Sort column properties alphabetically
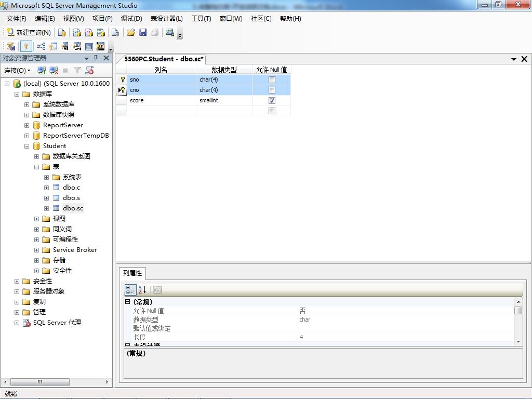 point(142,290)
